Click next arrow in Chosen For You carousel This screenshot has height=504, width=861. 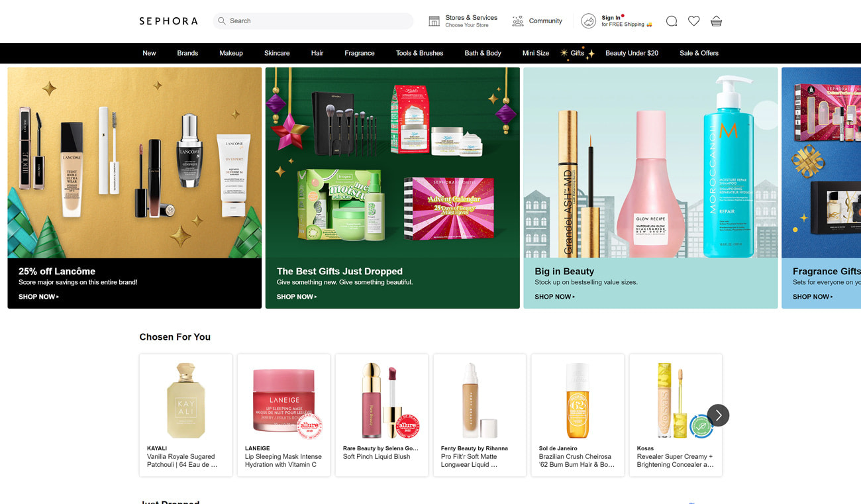(718, 415)
